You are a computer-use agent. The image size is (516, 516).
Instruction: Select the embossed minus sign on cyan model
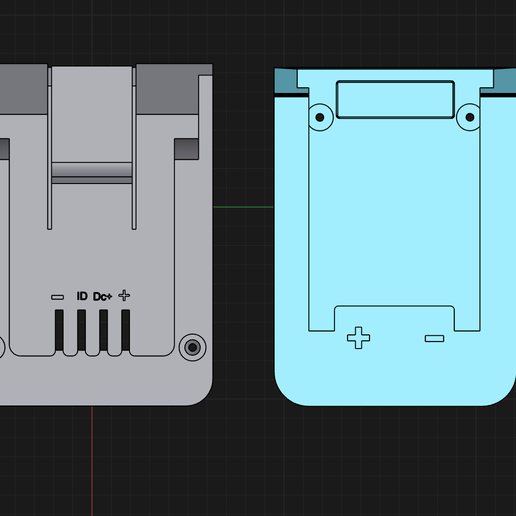coord(434,339)
